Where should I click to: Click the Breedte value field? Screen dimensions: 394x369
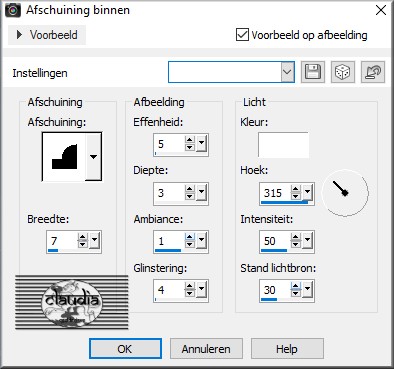pos(62,241)
